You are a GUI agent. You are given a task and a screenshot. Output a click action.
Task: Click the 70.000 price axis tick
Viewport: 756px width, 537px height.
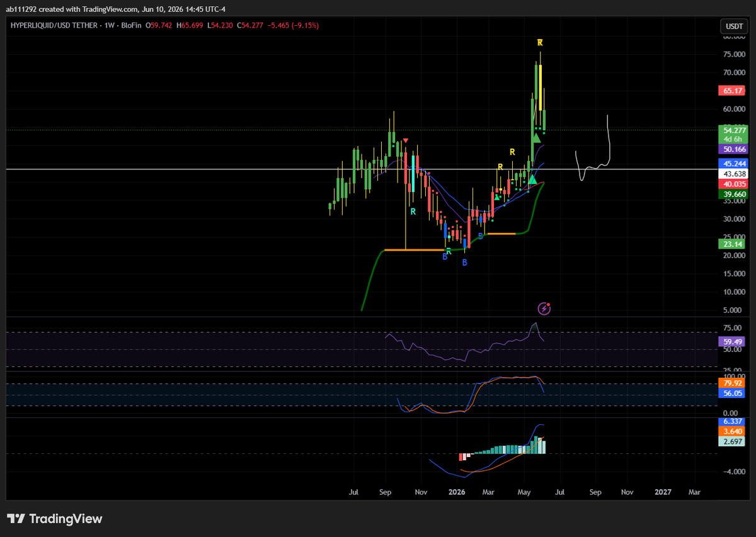735,72
